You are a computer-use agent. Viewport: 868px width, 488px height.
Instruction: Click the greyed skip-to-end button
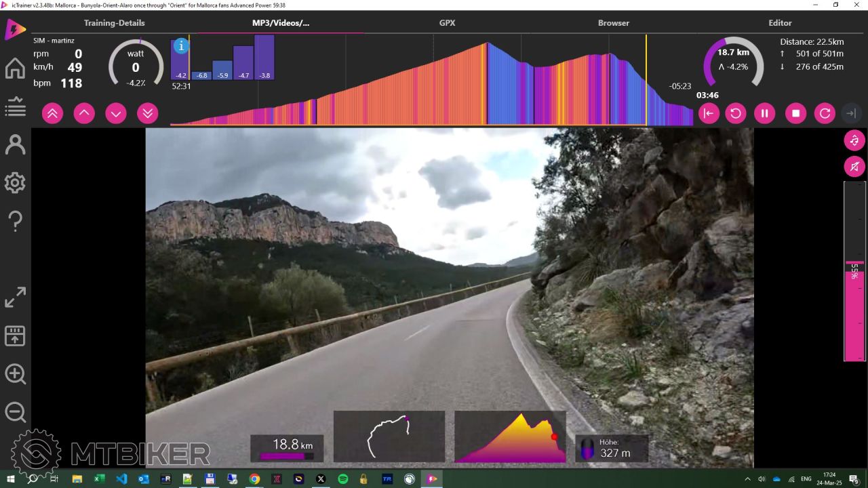tap(851, 113)
